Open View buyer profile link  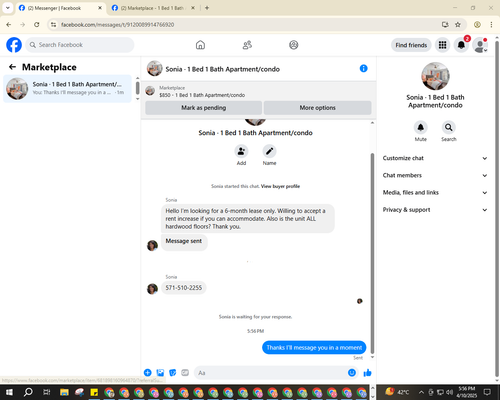click(x=280, y=186)
